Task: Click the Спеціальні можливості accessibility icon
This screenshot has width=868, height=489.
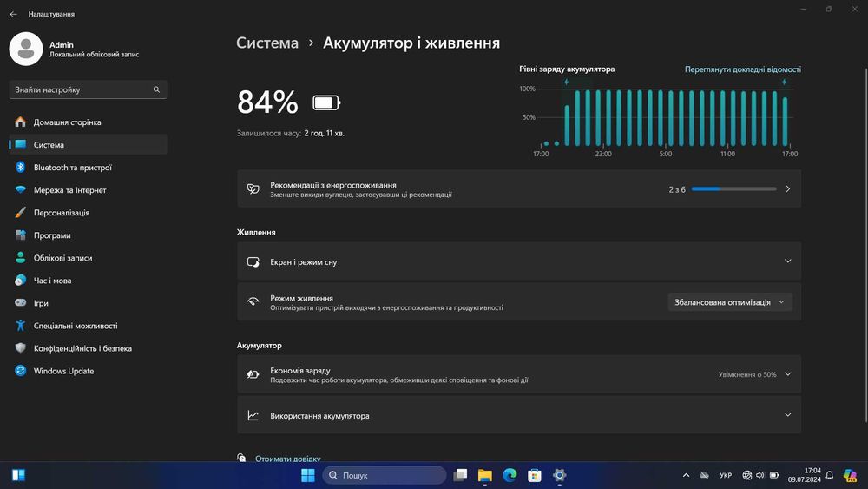Action: (x=21, y=326)
